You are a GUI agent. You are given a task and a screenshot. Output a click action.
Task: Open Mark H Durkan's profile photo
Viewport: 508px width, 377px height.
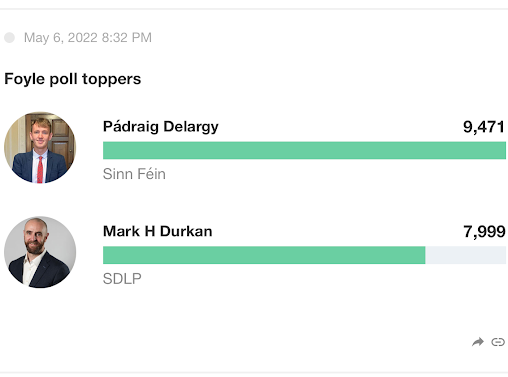point(40,252)
